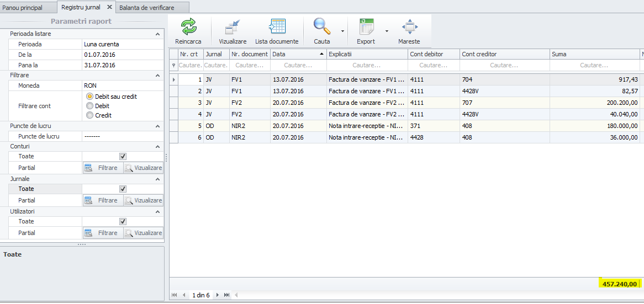Click the 36.000,00 amount cell
Screen dimensions: 644x304
click(x=595, y=137)
